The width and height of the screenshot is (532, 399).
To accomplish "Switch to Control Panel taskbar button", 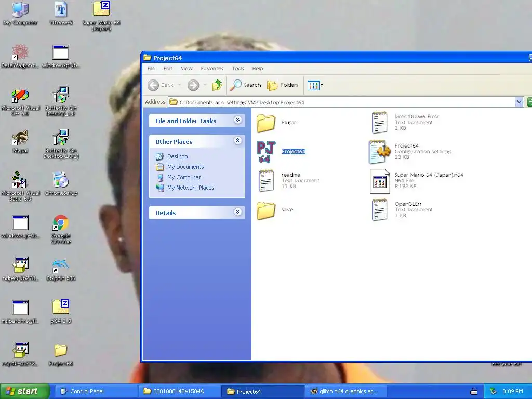I will [x=95, y=391].
